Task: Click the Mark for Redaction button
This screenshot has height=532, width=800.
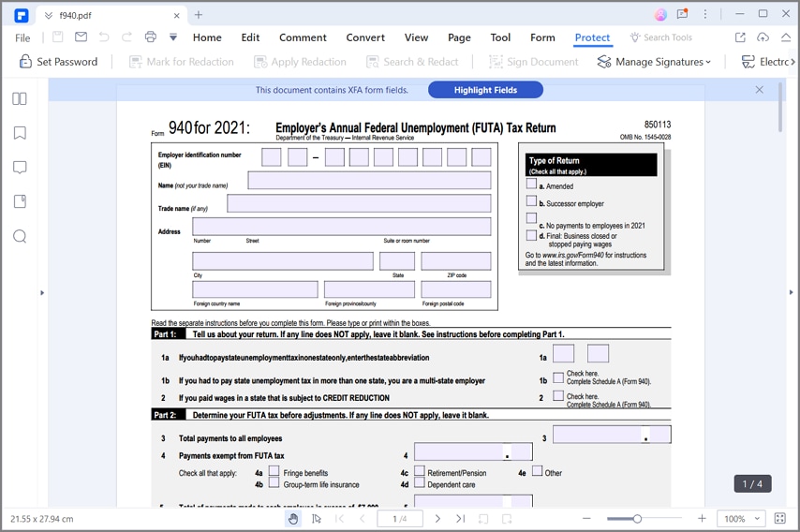Action: pyautogui.click(x=181, y=62)
